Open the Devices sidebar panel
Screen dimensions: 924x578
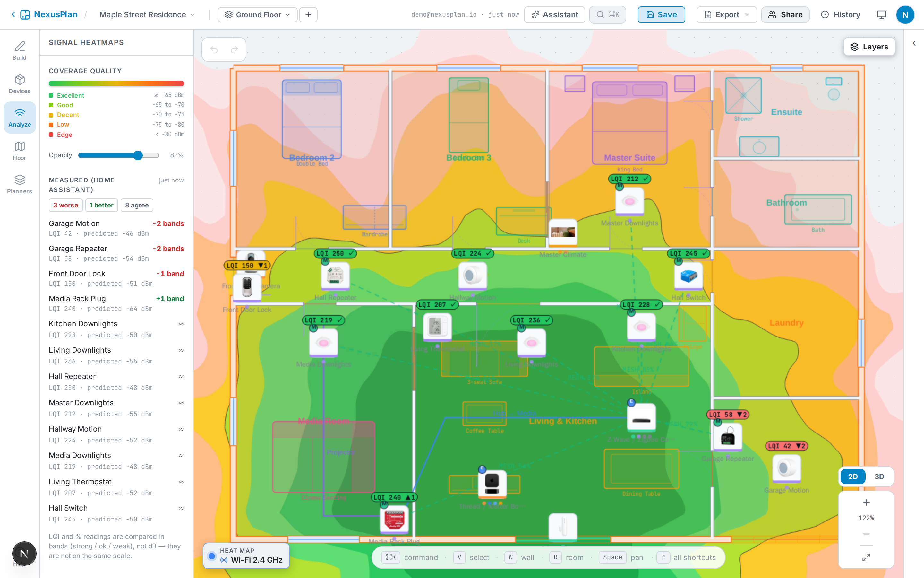click(x=20, y=84)
